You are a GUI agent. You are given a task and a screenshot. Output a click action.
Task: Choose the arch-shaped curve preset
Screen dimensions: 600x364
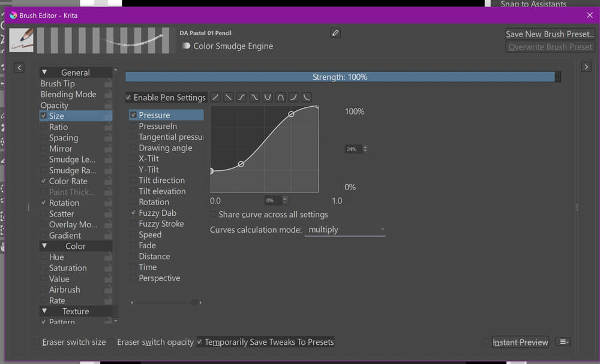pyautogui.click(x=280, y=97)
